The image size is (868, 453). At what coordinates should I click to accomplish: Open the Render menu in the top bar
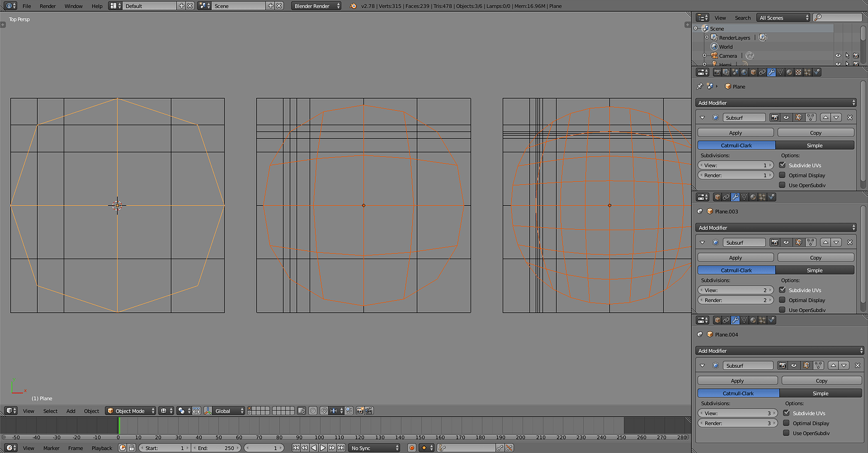point(48,6)
